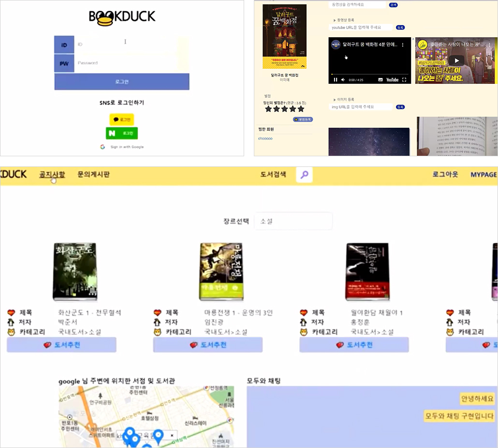
Task: Click the purple magnifier search icon
Action: pyautogui.click(x=304, y=175)
